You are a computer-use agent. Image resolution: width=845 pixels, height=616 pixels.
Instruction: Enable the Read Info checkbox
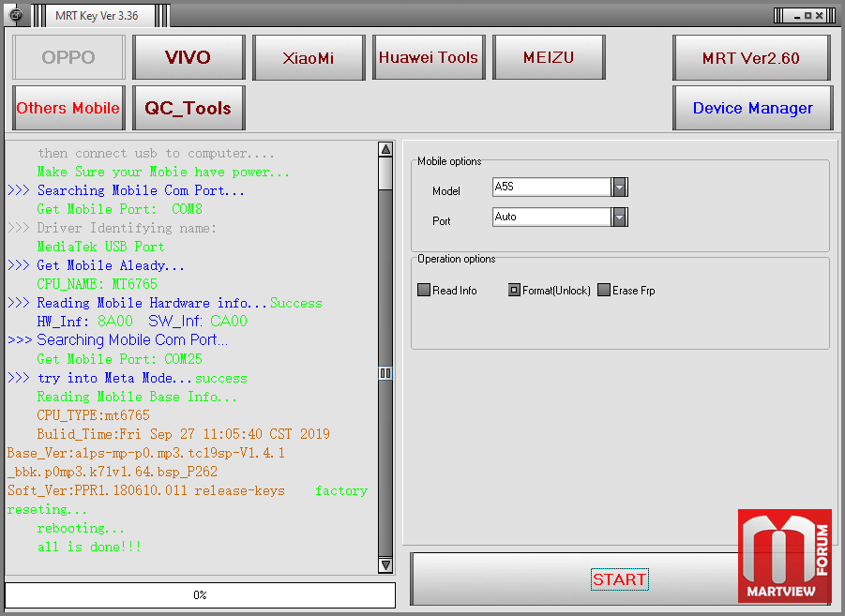click(424, 290)
